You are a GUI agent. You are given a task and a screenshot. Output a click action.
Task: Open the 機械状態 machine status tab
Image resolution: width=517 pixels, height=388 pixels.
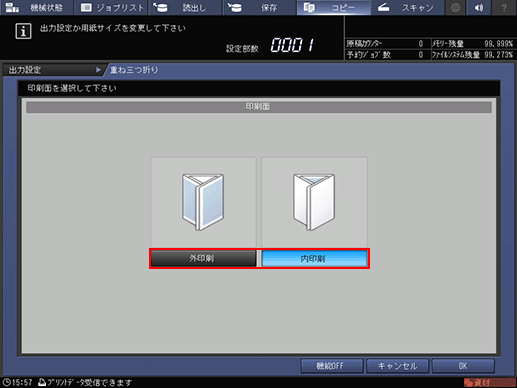pyautogui.click(x=36, y=7)
